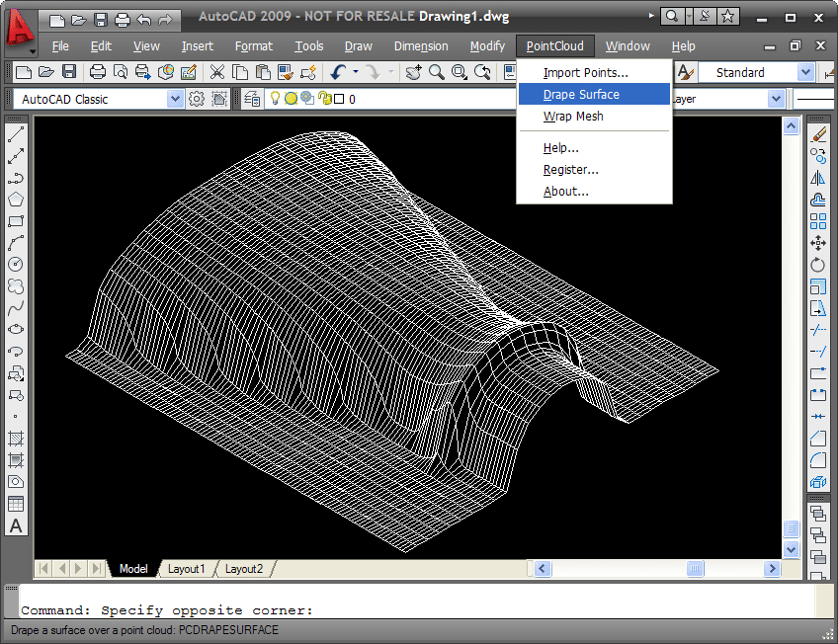Click the InfoCenter search binoculars button

pyautogui.click(x=672, y=17)
